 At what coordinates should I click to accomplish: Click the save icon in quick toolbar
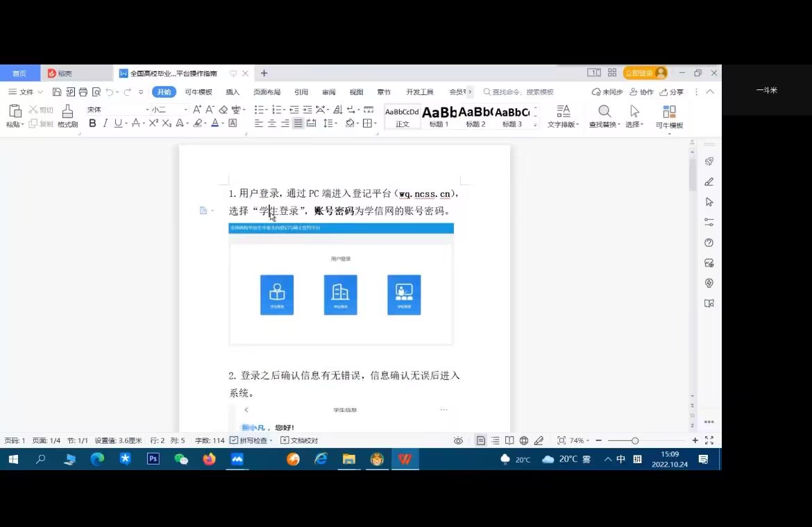[57, 92]
